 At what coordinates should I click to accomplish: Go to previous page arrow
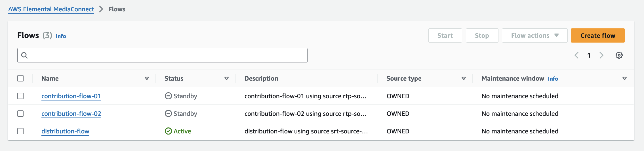[576, 55]
